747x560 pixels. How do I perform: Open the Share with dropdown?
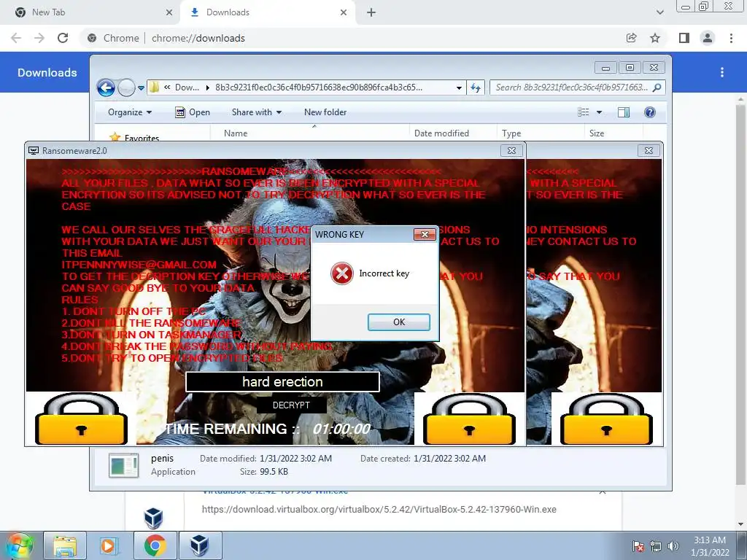point(256,112)
